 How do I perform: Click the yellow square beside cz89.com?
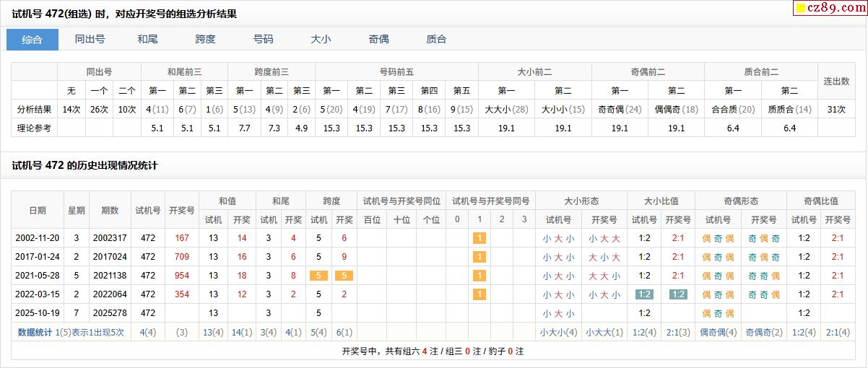[800, 9]
